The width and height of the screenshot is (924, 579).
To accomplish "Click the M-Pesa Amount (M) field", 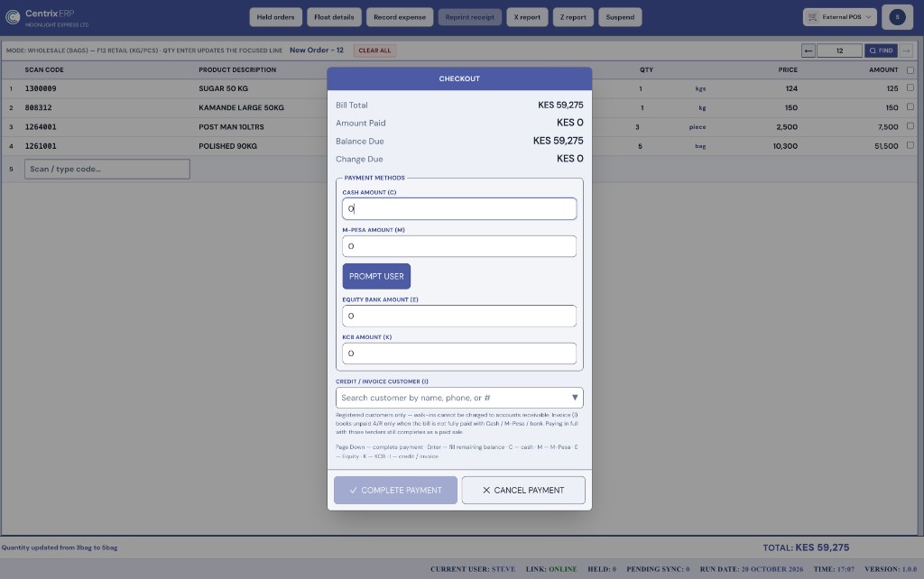I will (459, 246).
